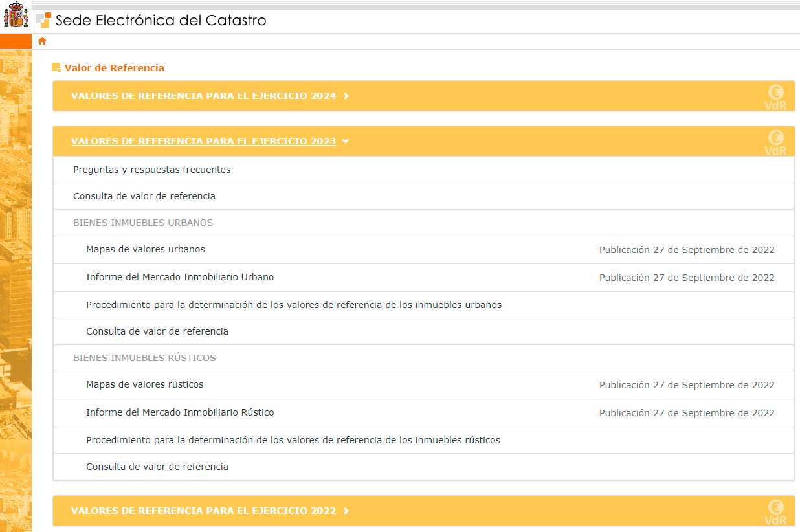
Task: Click publication date beside Informe Mercado Inmobiliario Urbano
Action: tap(687, 278)
